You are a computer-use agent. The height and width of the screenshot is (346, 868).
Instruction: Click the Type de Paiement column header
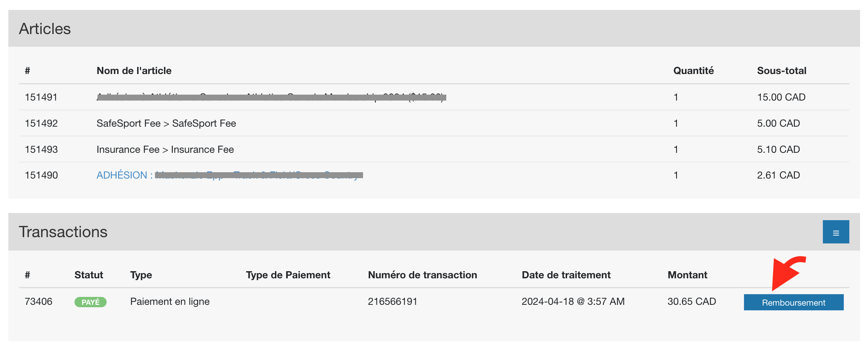pos(288,275)
